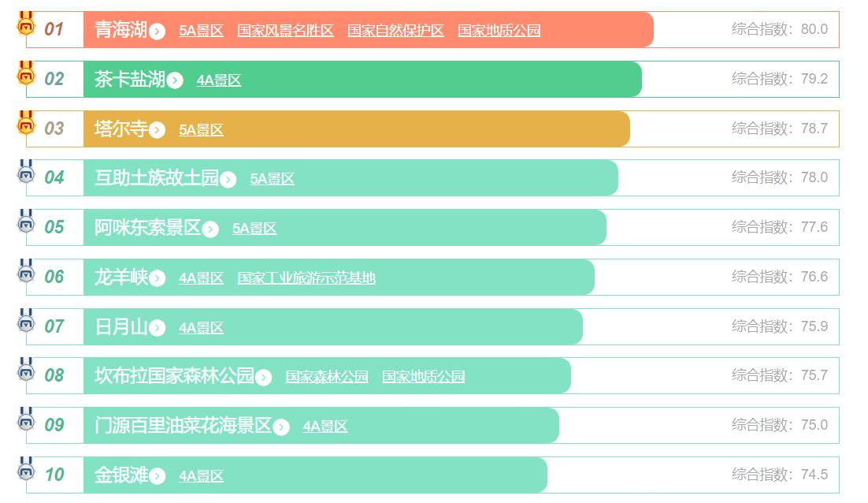The image size is (868, 503).
Task: Open the 国家工业旅游示范基地 tag link
Action: pos(306,278)
